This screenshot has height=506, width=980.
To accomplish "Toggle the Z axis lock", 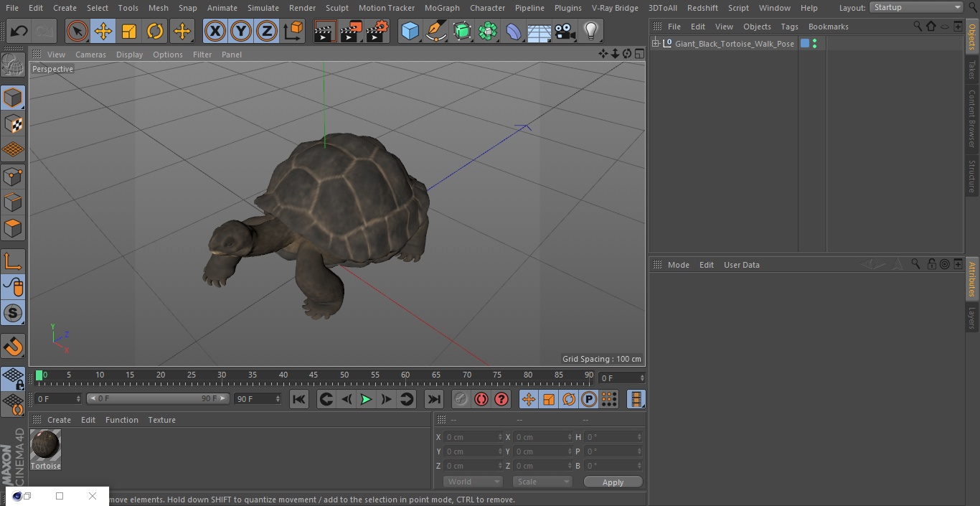I will tap(267, 31).
